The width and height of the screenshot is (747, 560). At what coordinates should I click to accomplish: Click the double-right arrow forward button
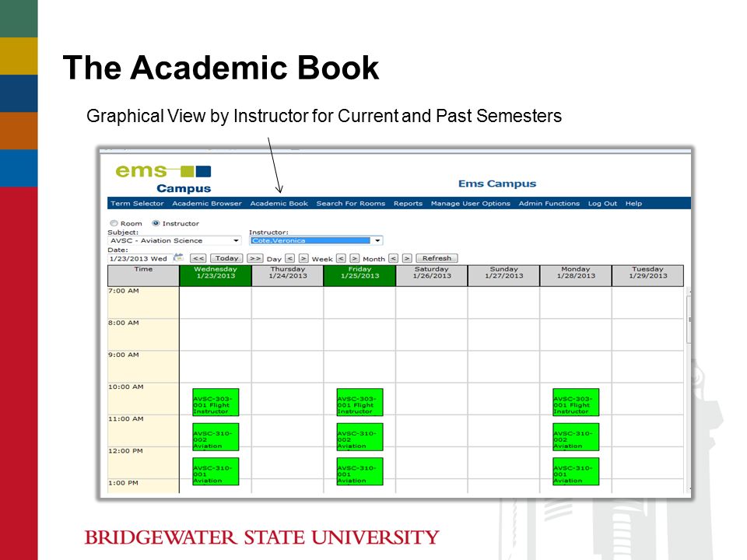click(255, 258)
